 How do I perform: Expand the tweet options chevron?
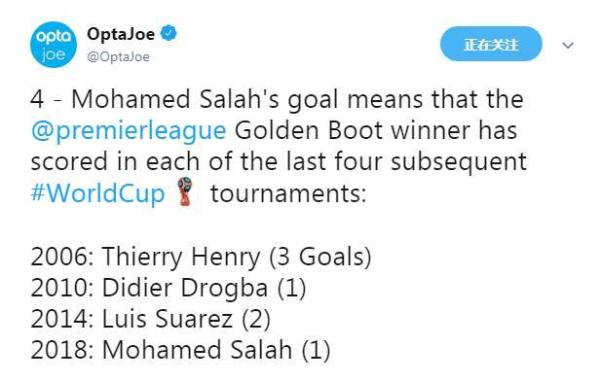[x=568, y=46]
